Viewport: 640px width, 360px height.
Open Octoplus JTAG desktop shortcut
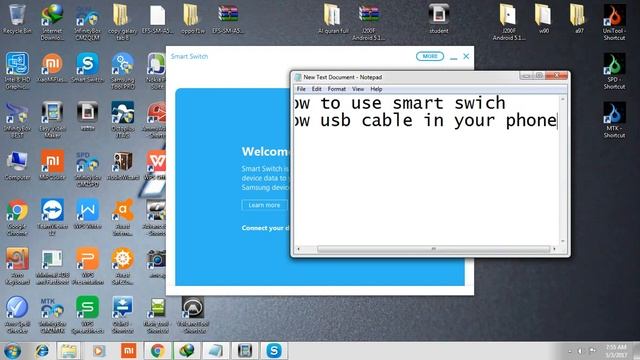coord(122,119)
